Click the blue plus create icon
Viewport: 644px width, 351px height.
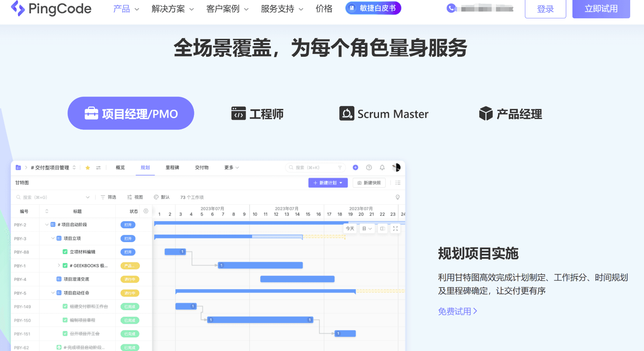tap(355, 167)
